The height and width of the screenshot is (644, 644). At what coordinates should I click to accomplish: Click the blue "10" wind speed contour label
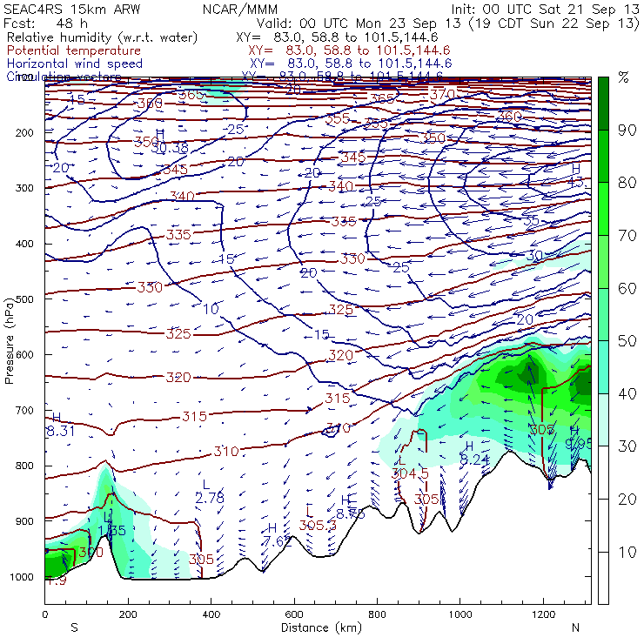(211, 309)
